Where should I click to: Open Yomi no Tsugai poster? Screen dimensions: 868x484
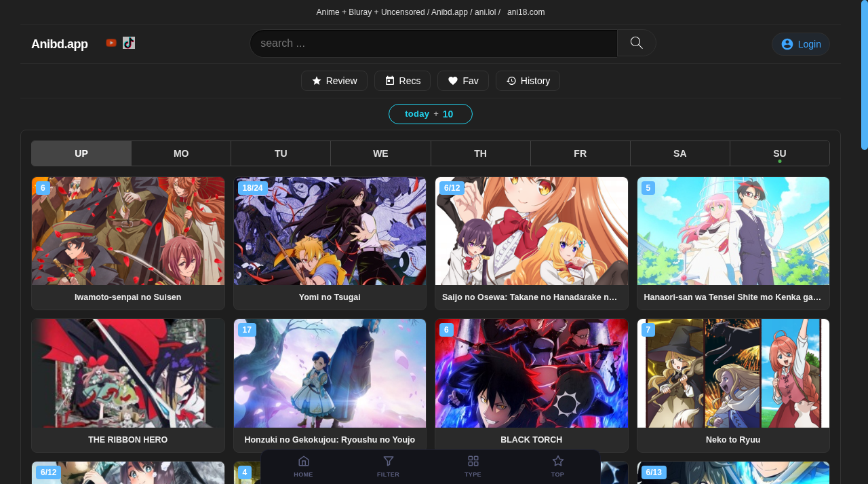pyautogui.click(x=330, y=231)
